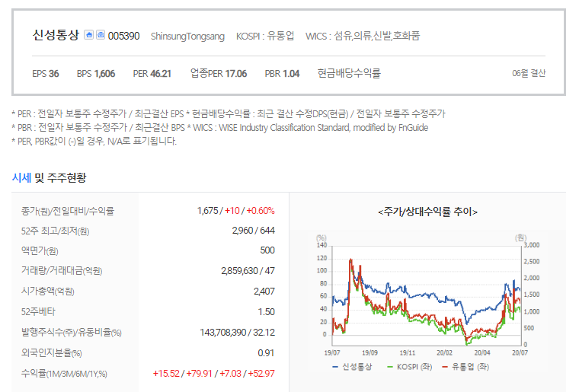The height and width of the screenshot is (392, 579).
Task: Click the 시세 및 주주현황 section heading
Action: (x=49, y=178)
